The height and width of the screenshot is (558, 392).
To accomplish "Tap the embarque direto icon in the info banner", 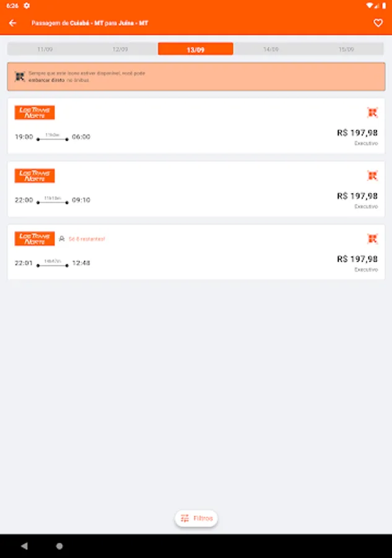I will click(19, 76).
